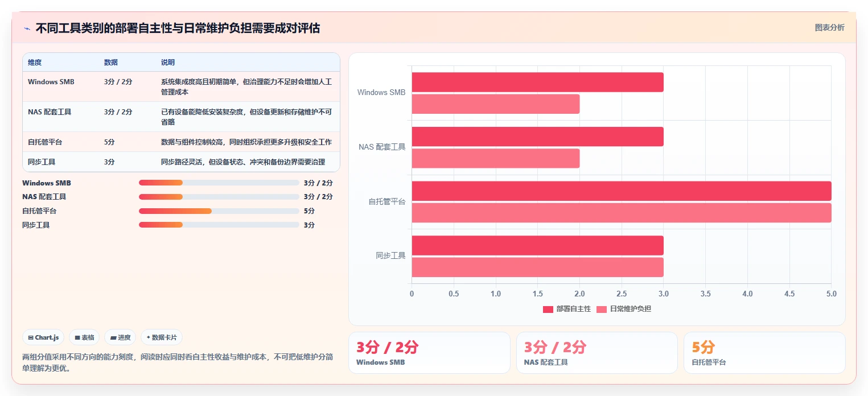
Task: Open the NAS 配套工具 data card
Action: (x=597, y=353)
